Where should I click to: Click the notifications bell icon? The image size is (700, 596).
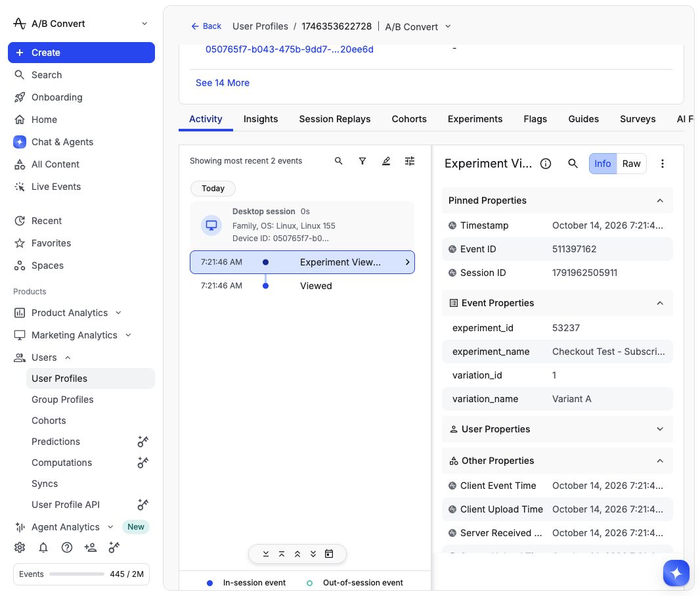pos(43,547)
